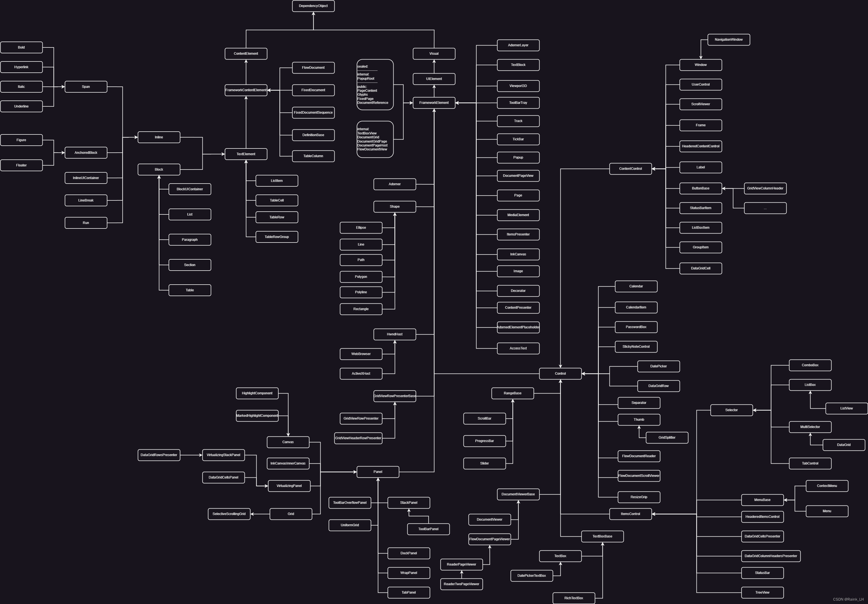This screenshot has height=604, width=868.
Task: Open the ItemsControl class node
Action: (x=630, y=514)
